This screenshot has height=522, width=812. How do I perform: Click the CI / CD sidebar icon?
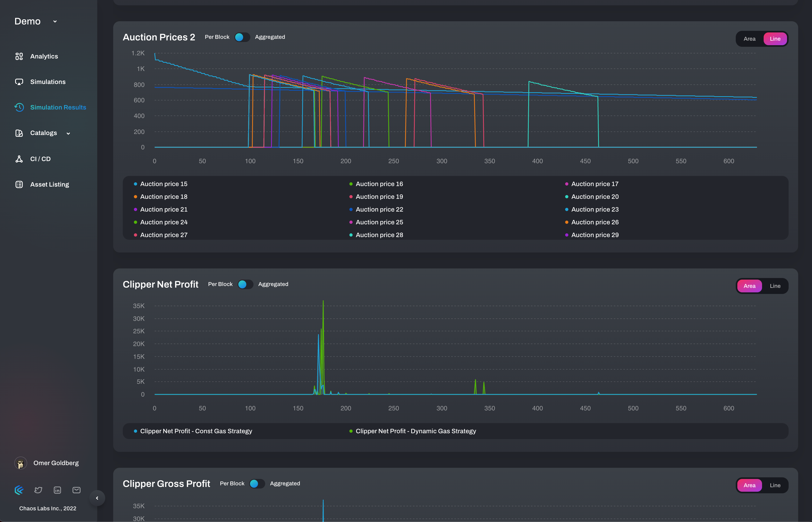pyautogui.click(x=19, y=159)
